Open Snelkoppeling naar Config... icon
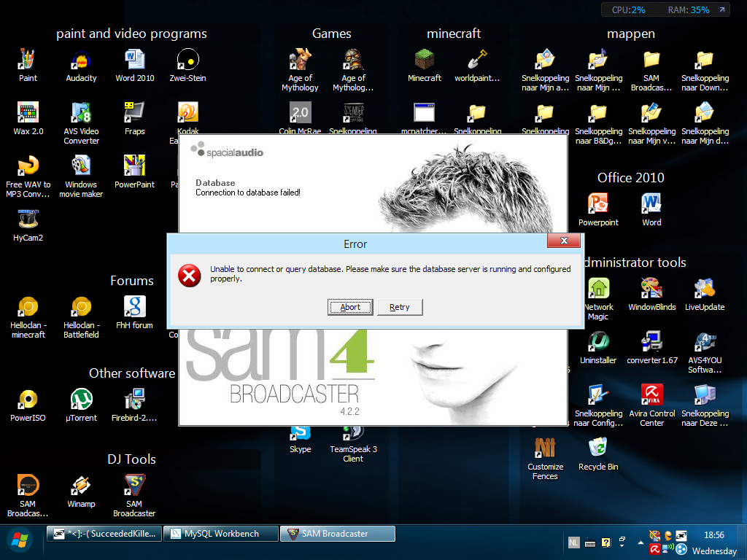Screen dimensions: 747x560 (x=598, y=405)
